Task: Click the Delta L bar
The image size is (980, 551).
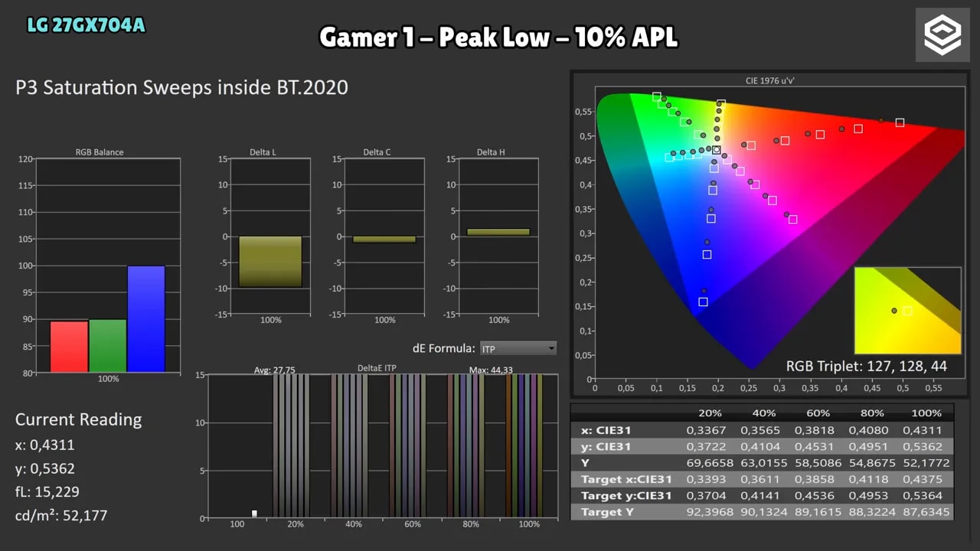Action: coord(270,261)
